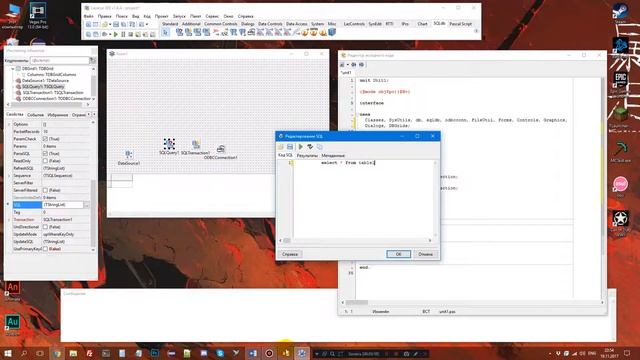The width and height of the screenshot is (640, 360).
Task: Click the PacketRecords property row
Action: coord(50,131)
